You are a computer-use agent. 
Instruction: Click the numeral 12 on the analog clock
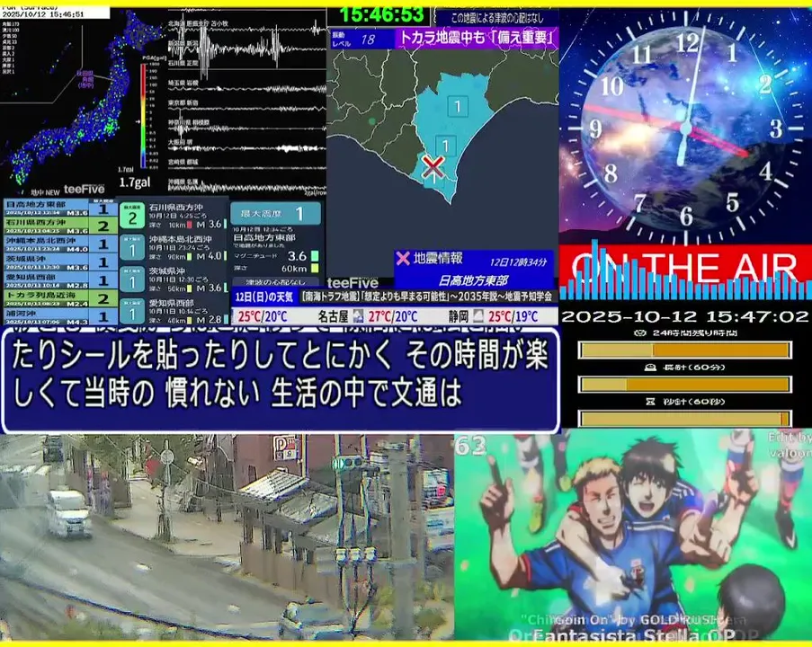687,43
